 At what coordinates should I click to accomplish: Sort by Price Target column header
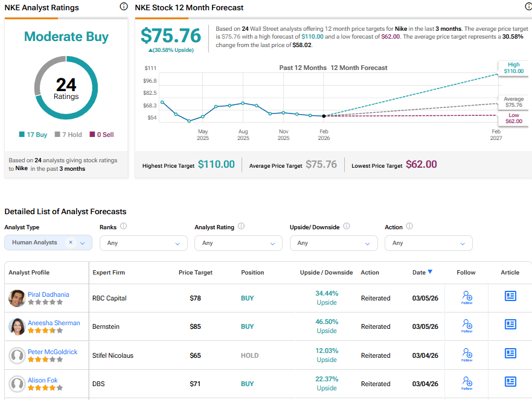click(x=196, y=273)
